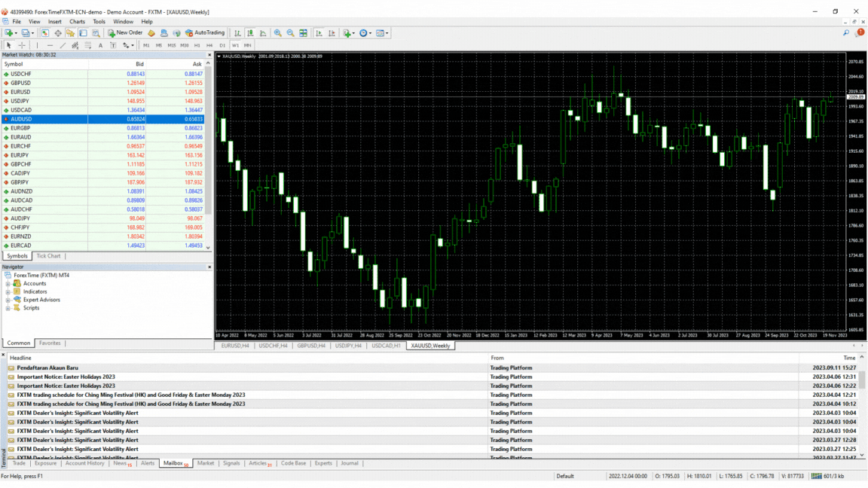This screenshot has width=868, height=488.
Task: Toggle the H4 timeframe button
Action: [x=209, y=45]
